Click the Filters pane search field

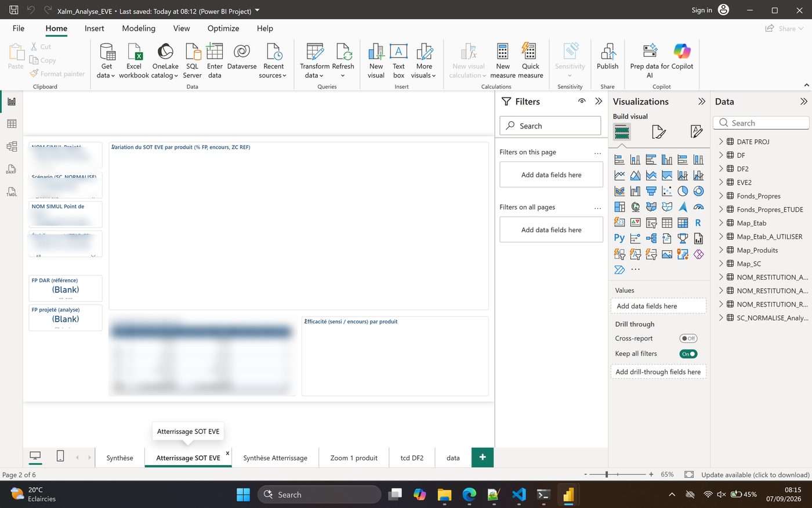pos(551,126)
